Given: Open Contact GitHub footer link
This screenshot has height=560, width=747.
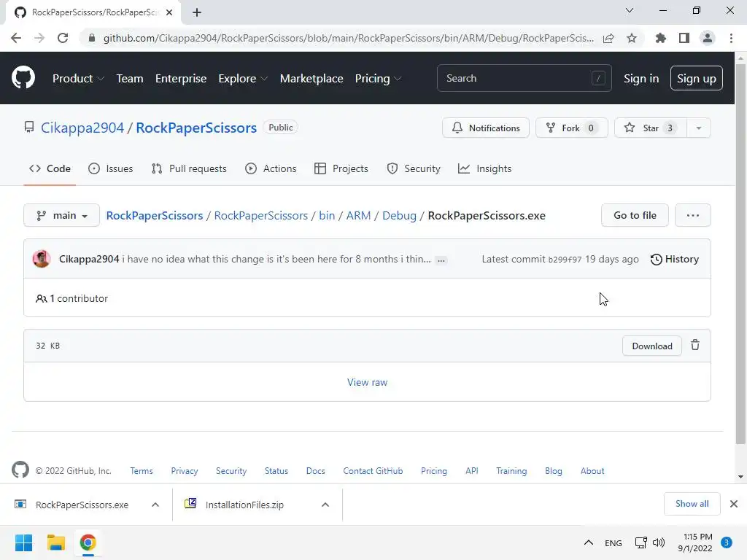Looking at the screenshot, I should point(373,470).
